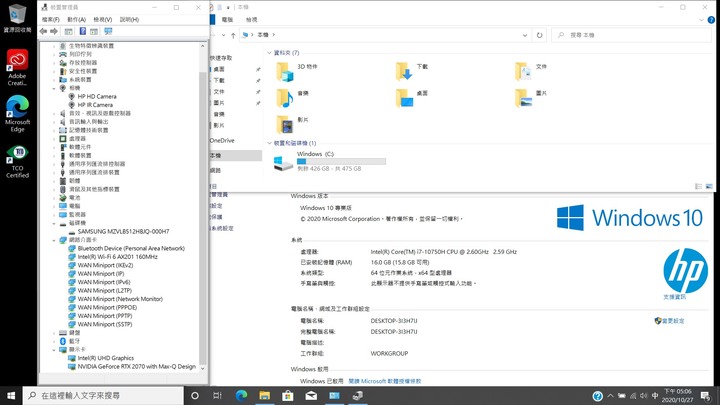This screenshot has width=720, height=405.
Task: Open TCO Certified desktop shortcut
Action: (x=17, y=161)
